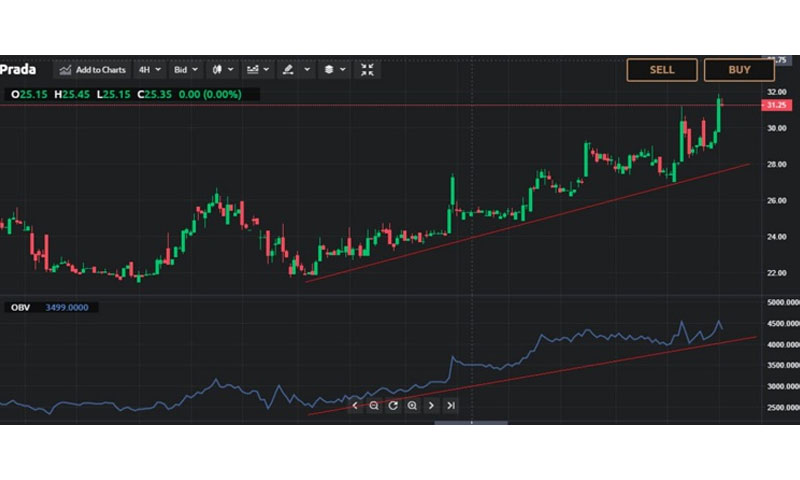Click the collapse fullscreen arrows icon
The image size is (800, 480).
[x=367, y=70]
